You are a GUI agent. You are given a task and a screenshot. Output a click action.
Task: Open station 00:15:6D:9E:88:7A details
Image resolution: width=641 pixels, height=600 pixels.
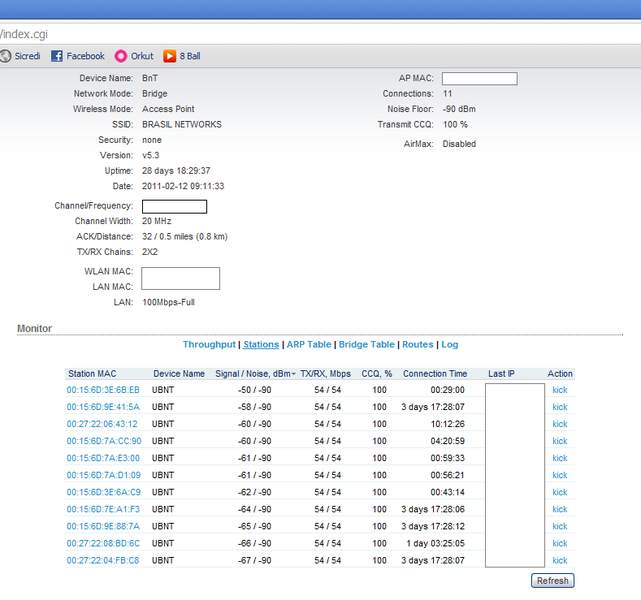(103, 526)
